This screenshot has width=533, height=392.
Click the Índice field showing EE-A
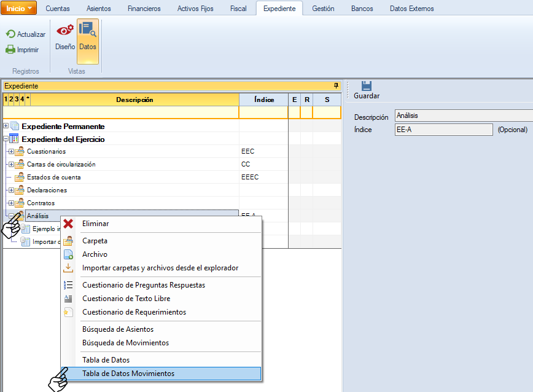click(x=443, y=130)
